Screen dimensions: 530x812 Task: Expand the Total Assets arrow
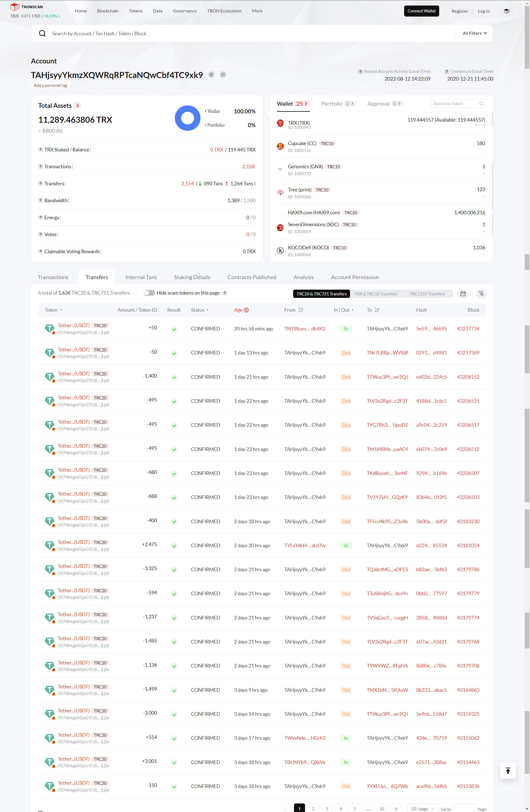(78, 106)
